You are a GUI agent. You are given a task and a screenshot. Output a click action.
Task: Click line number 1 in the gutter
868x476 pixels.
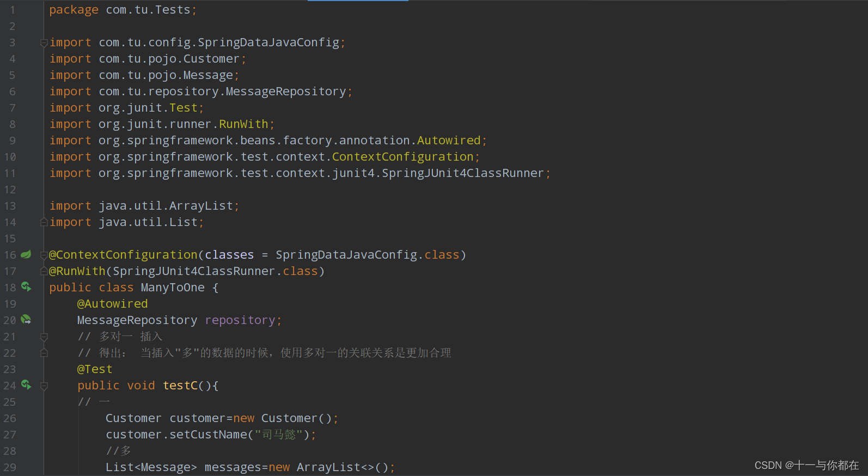[12, 10]
